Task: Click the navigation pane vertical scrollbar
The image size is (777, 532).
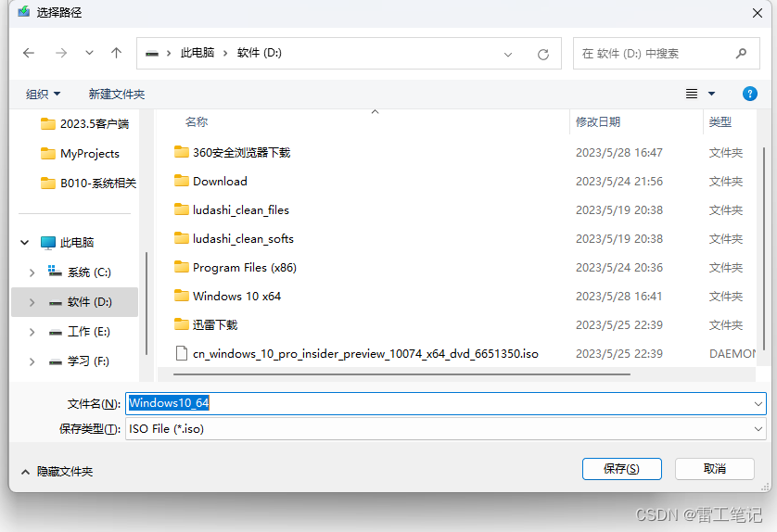Action: coord(146,303)
